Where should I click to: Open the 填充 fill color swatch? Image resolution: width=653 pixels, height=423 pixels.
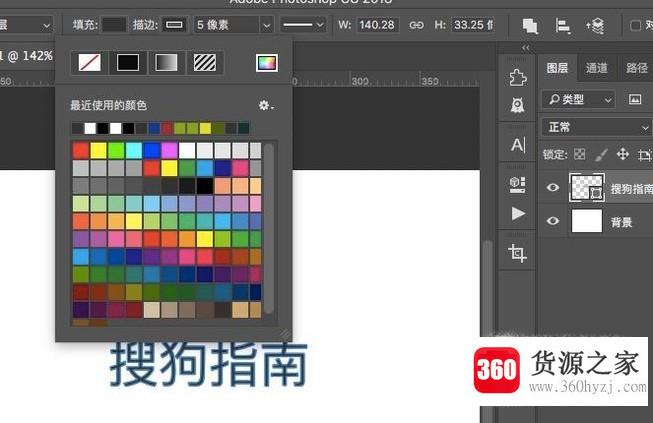point(114,25)
